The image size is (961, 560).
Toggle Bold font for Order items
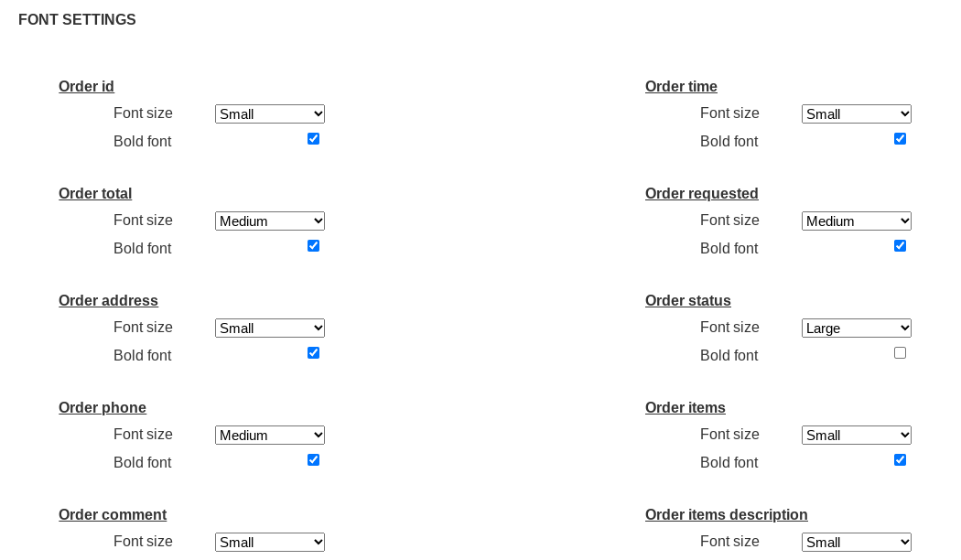[x=900, y=460]
